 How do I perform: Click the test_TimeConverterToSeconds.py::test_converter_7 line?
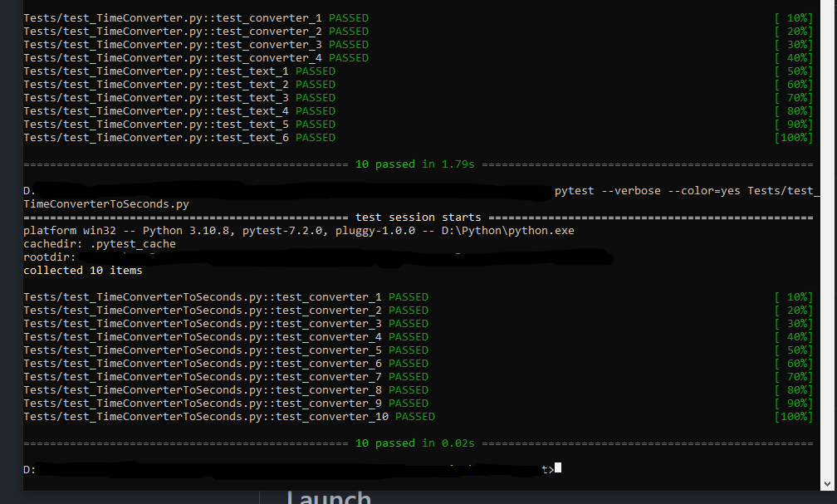[x=226, y=377]
